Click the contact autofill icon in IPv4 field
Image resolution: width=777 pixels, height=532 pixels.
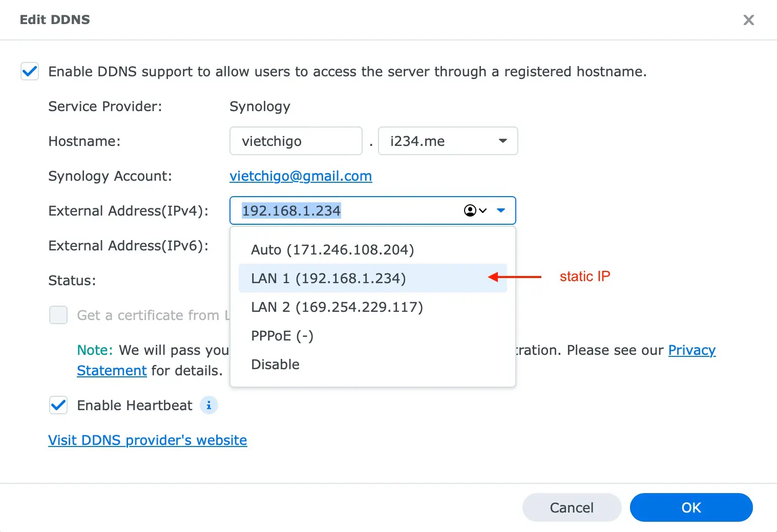point(475,210)
